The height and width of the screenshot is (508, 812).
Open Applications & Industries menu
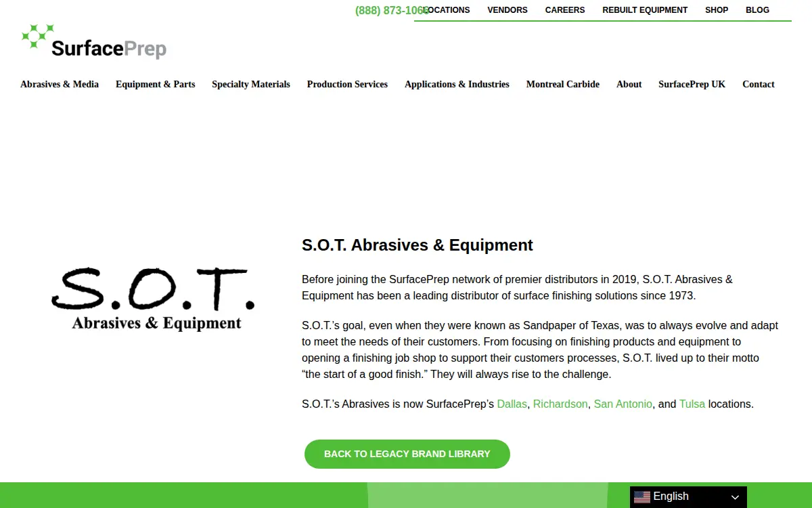tap(457, 85)
